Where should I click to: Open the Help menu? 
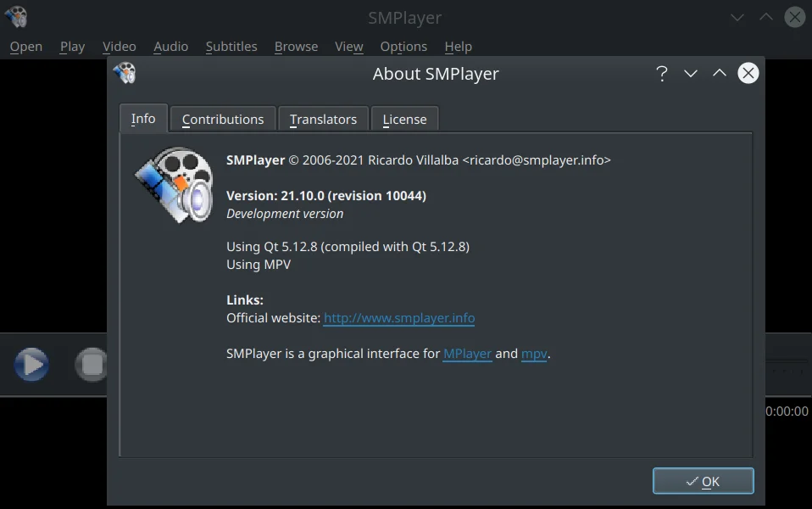(x=459, y=47)
